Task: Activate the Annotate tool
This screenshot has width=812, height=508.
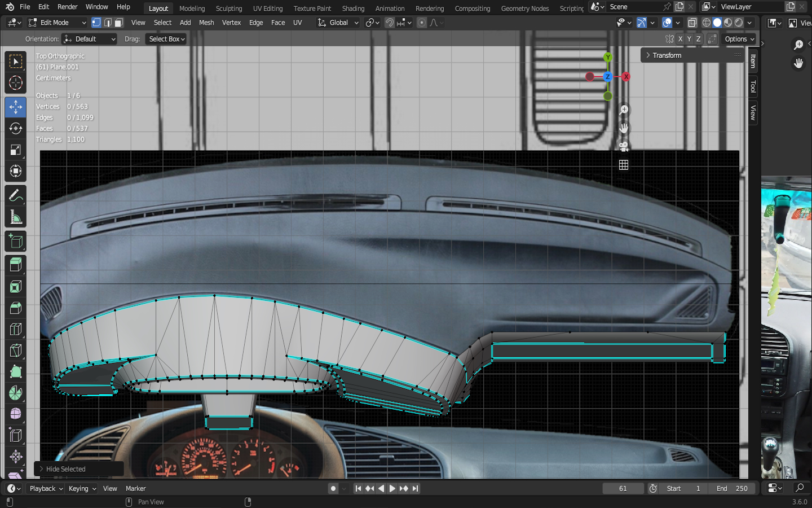Action: pos(16,195)
